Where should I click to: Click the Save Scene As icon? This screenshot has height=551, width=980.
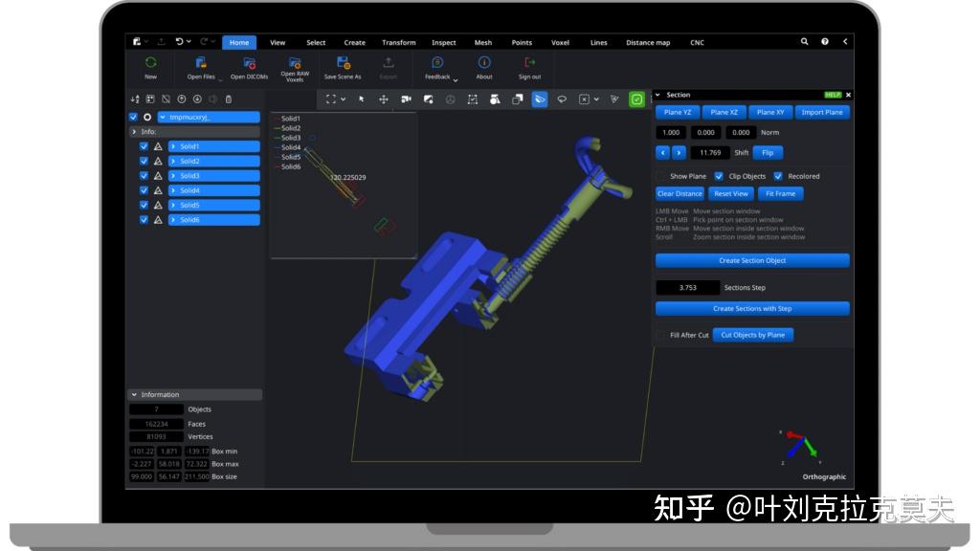click(343, 62)
